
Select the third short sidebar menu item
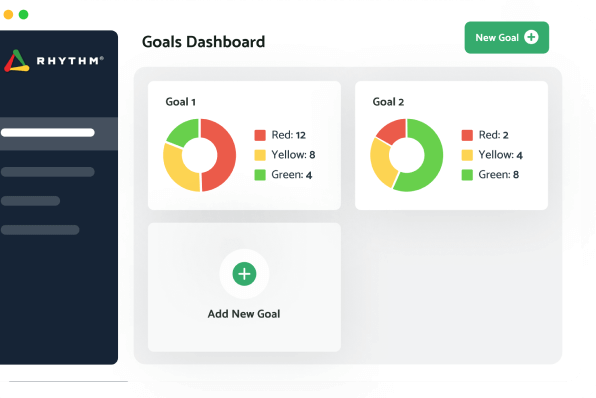30,201
